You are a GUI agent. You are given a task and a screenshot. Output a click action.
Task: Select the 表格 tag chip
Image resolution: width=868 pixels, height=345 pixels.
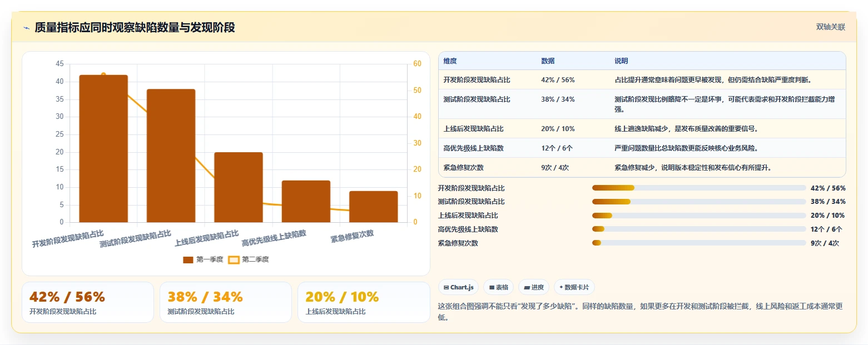(x=499, y=287)
